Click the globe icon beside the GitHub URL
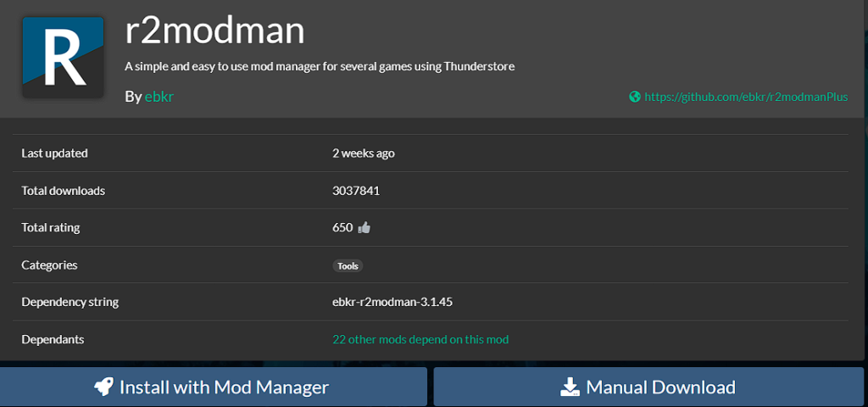Screen dimensions: 868x407 [634, 97]
